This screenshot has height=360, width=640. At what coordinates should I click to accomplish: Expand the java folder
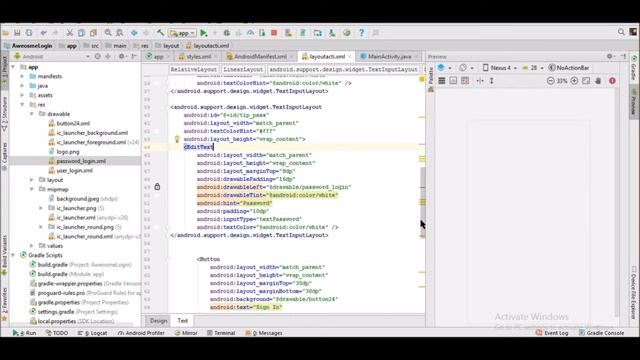coord(22,86)
